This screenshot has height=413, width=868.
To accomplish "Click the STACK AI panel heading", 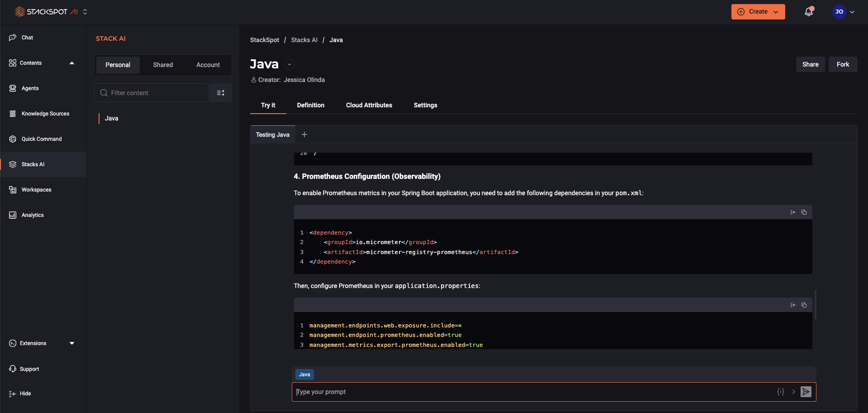I will click(x=111, y=38).
